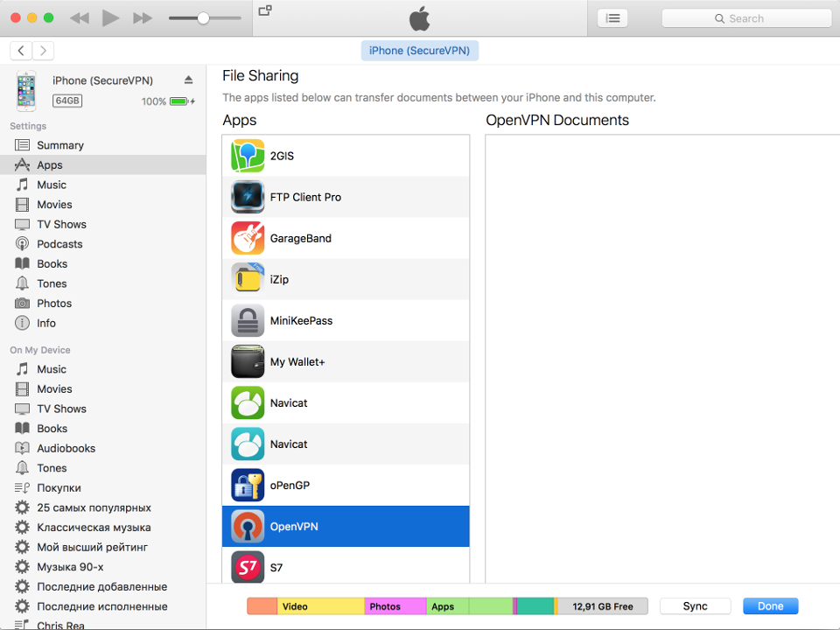Screen dimensions: 840x630
Task: Click the play button
Action: click(x=110, y=18)
